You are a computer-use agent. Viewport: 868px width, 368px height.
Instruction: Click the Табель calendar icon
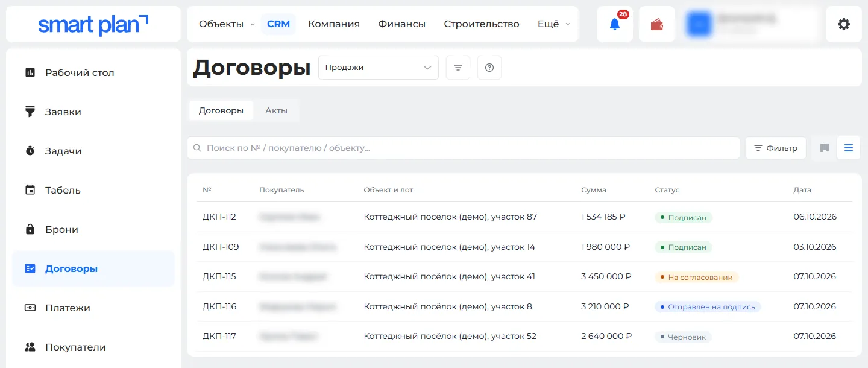click(30, 190)
